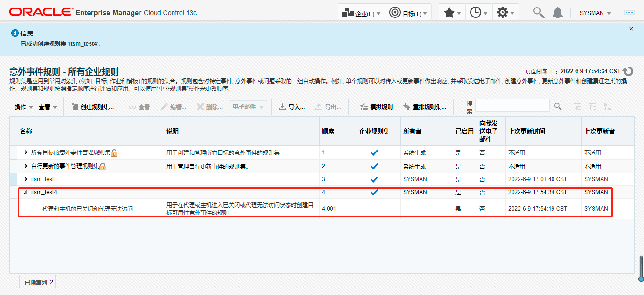
Task: Select rule 代理和主机的已关闭和代理无法访问
Action: pos(88,208)
